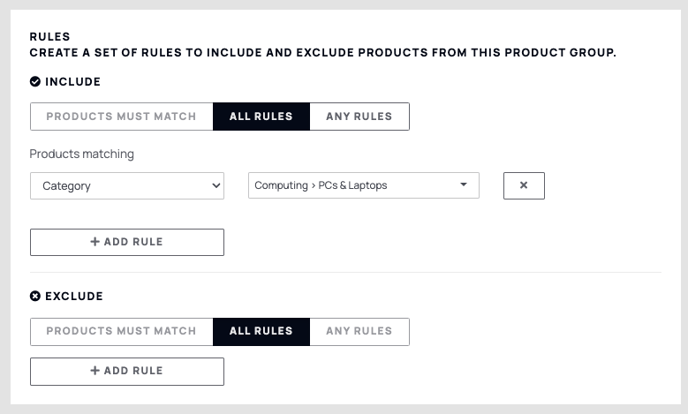Click Products Must Match label under Exclude
The image size is (688, 414).
click(x=122, y=331)
